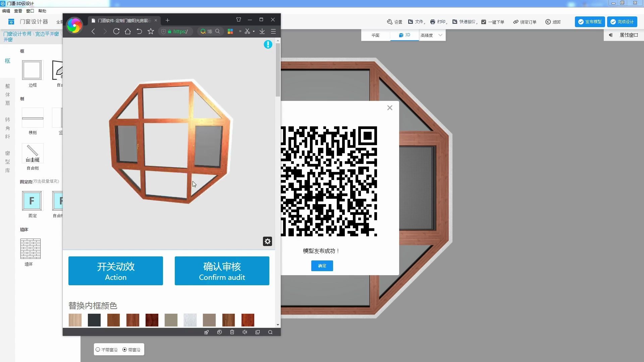Click the colorful grid apps icon
This screenshot has width=644, height=362.
(230, 31)
